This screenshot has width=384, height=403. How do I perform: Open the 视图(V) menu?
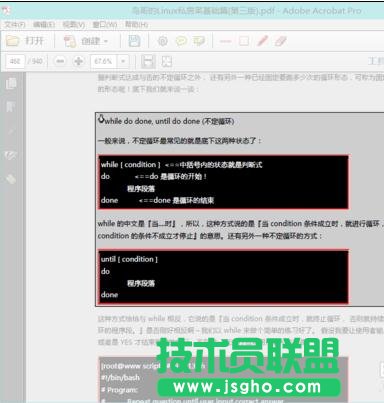[73, 24]
